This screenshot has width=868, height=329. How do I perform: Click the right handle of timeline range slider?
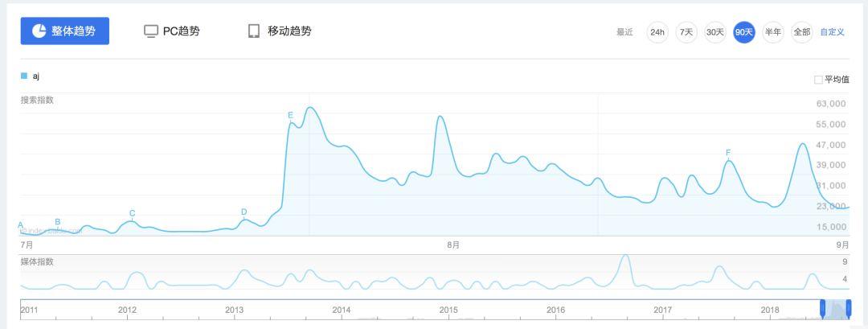coord(849,308)
